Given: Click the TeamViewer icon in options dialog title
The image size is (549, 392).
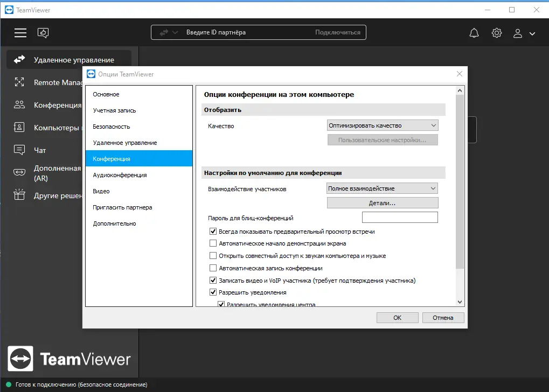Looking at the screenshot, I should (91, 74).
